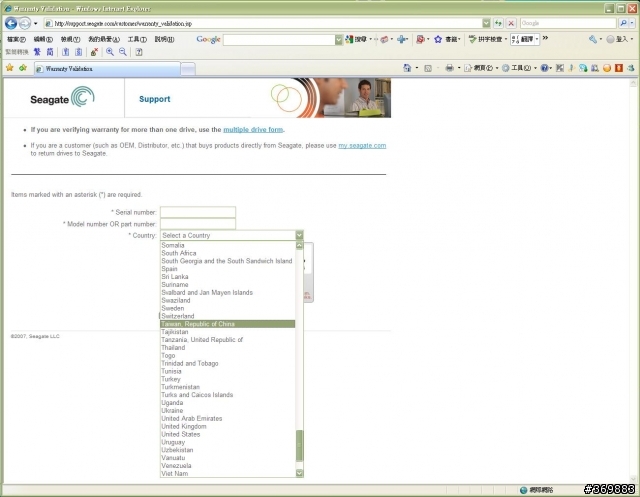Click the blue Help circle icon in command bar
Image resolution: width=640 pixels, height=497 pixels.
tap(544, 68)
